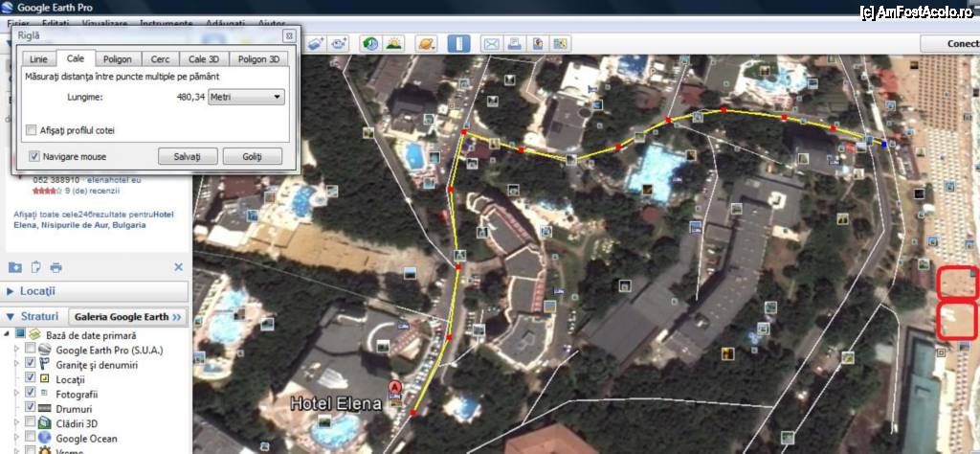This screenshot has height=454, width=980.
Task: Toggle sunlight across the landscape icon
Action: [x=394, y=44]
